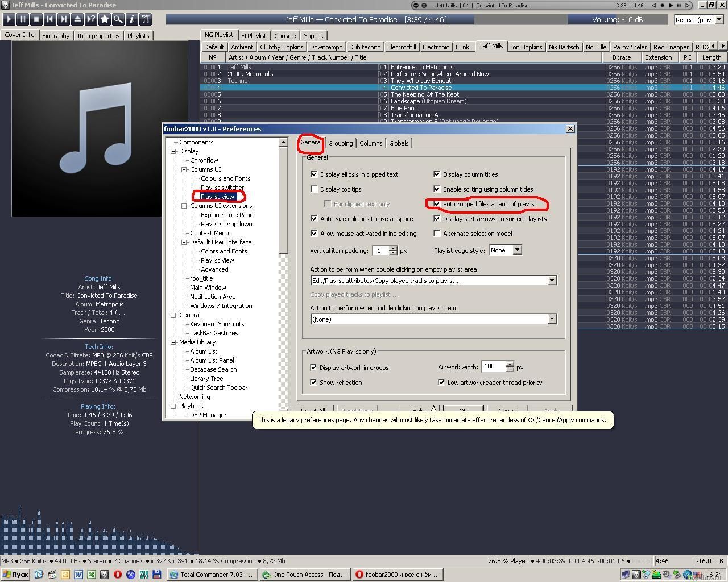Pause the track using the Pause toolbar icon

coord(23,19)
